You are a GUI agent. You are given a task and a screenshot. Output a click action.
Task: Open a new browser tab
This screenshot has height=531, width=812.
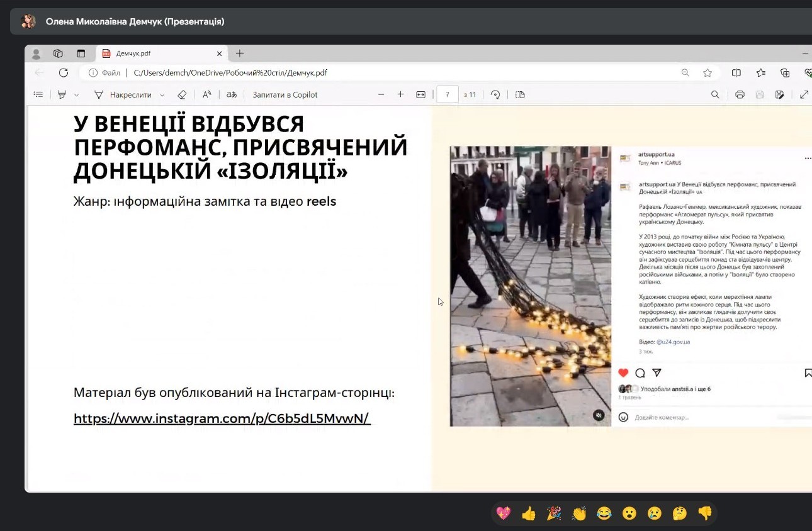[x=240, y=53]
